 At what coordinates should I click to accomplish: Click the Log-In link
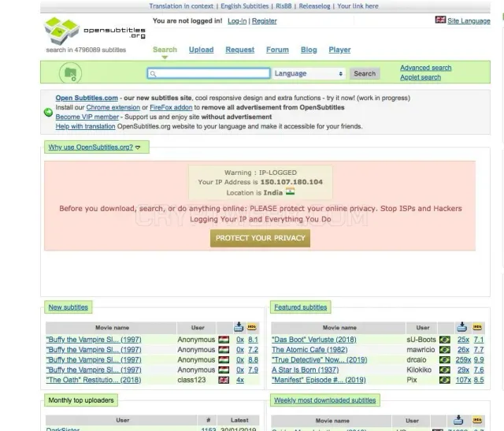point(237,21)
